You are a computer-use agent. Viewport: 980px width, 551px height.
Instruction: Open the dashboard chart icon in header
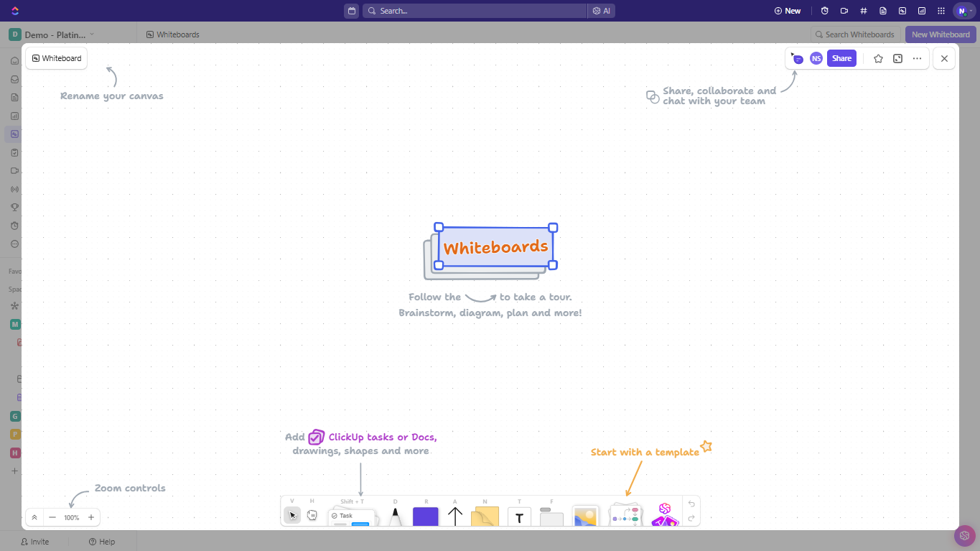tap(922, 11)
